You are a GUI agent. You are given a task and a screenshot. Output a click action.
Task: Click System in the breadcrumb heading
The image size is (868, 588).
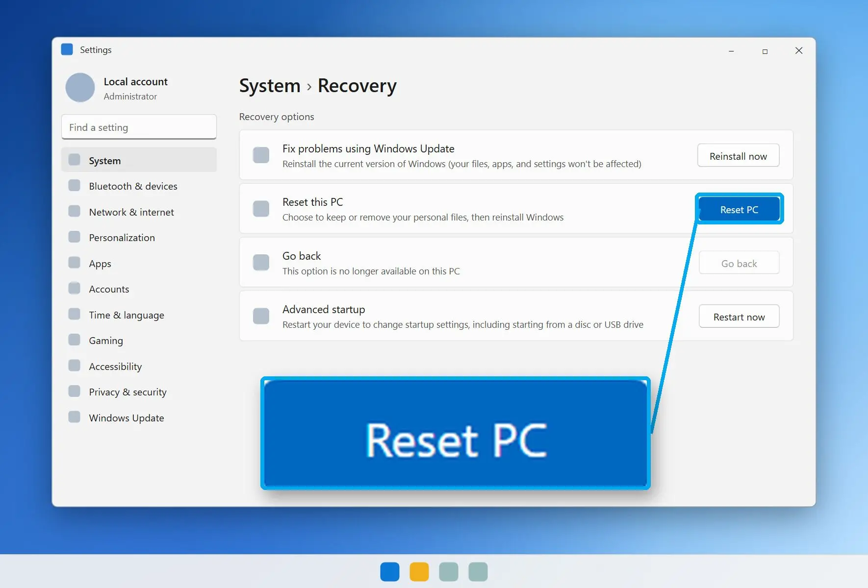click(270, 86)
